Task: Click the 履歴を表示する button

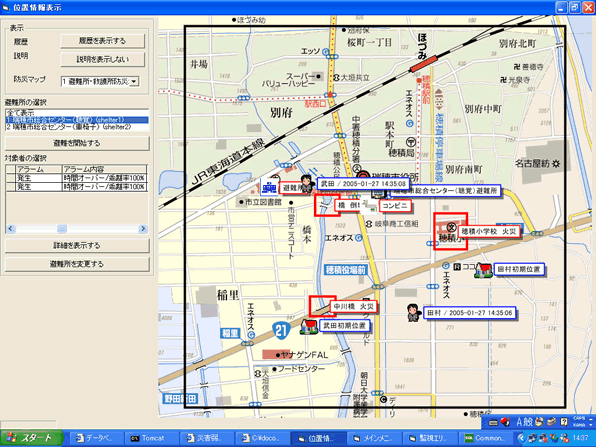Action: (103, 41)
